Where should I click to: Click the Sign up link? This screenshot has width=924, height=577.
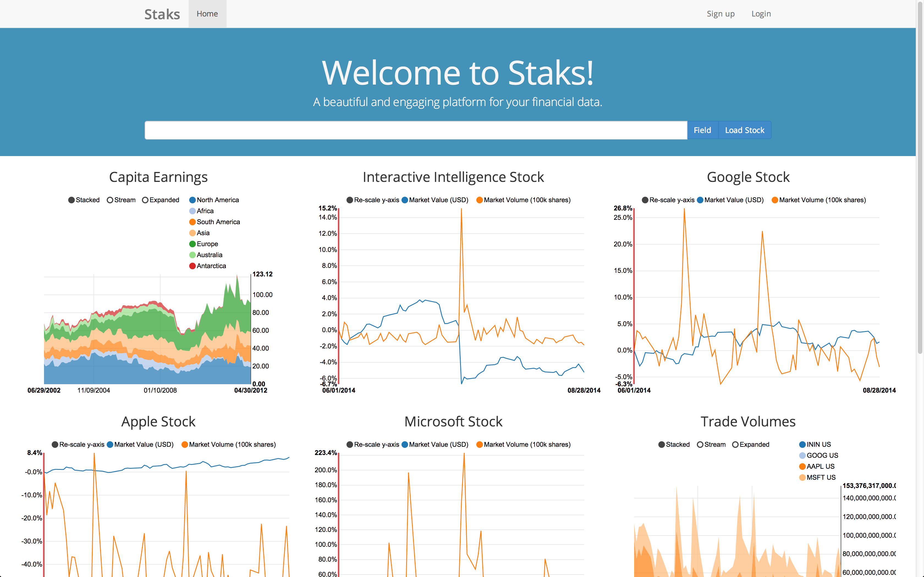coord(721,14)
